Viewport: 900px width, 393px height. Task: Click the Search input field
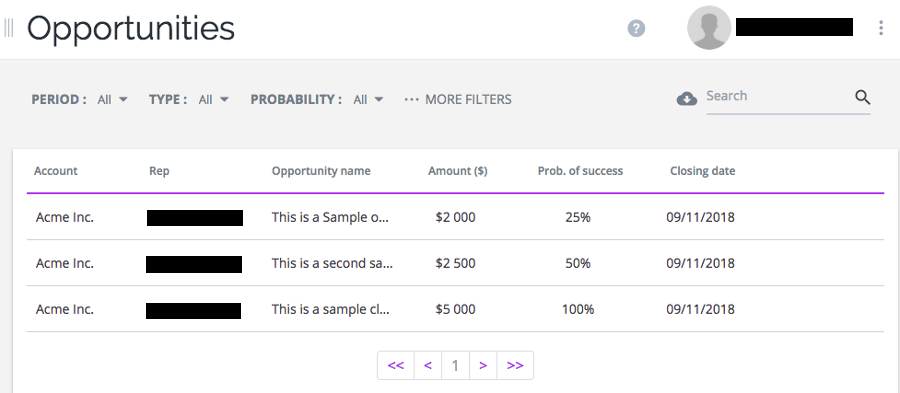(779, 96)
